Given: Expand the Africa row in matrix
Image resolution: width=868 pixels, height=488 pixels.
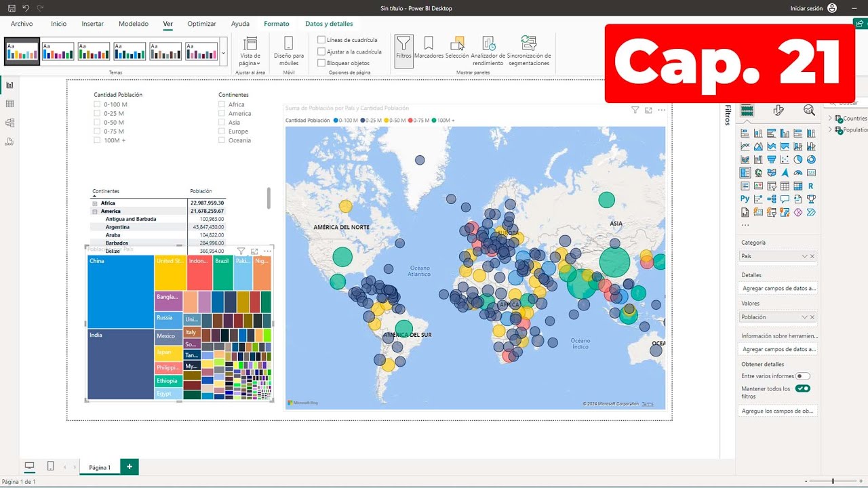Looking at the screenshot, I should click(95, 203).
